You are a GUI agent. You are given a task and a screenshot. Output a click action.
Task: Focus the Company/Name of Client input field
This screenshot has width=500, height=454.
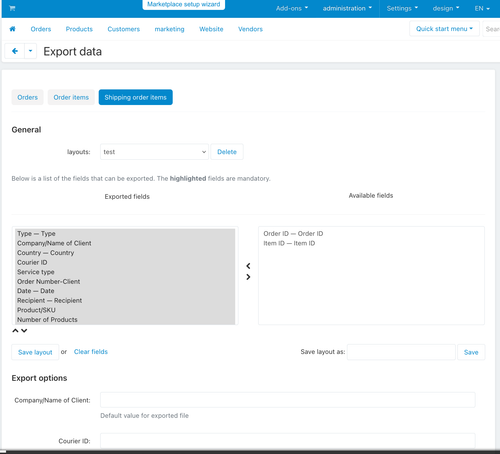(288, 400)
